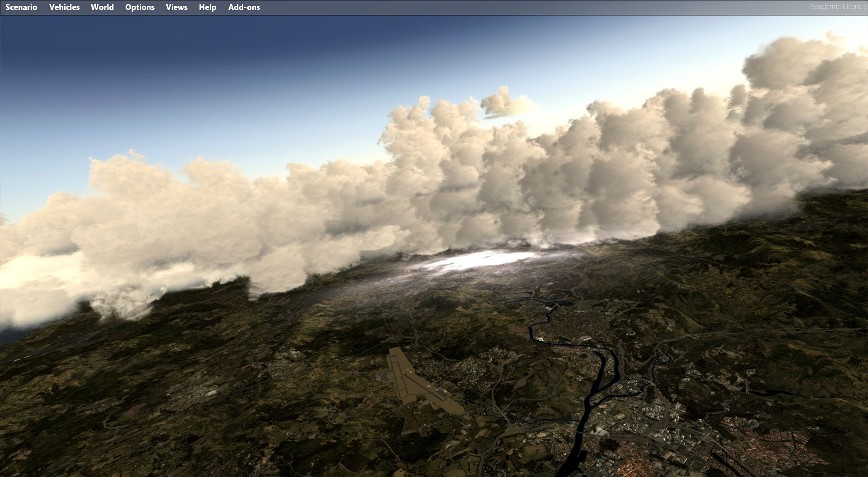The image size is (868, 477).
Task: Open the Help menu
Action: point(208,7)
